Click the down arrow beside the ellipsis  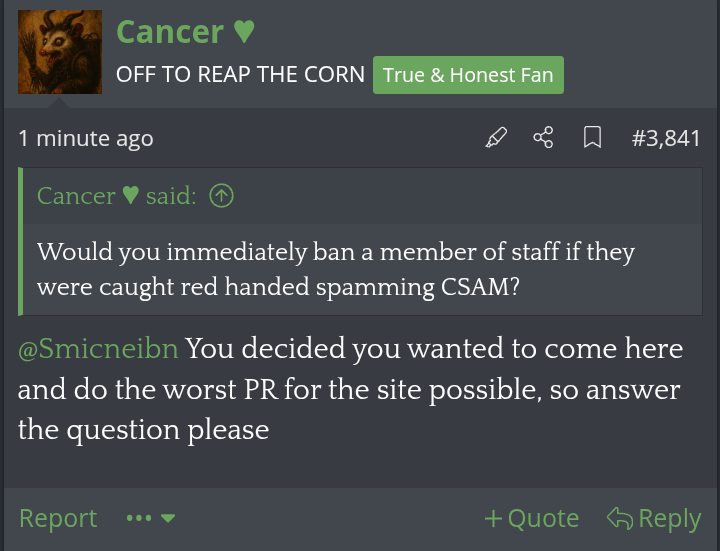pos(168,518)
